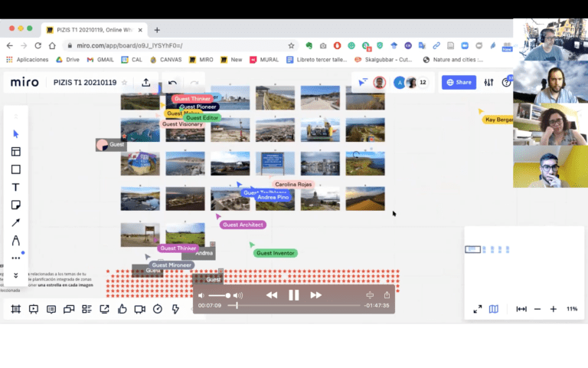Open the 11% zoom level menu
This screenshot has height=368, width=588.
[x=572, y=309]
